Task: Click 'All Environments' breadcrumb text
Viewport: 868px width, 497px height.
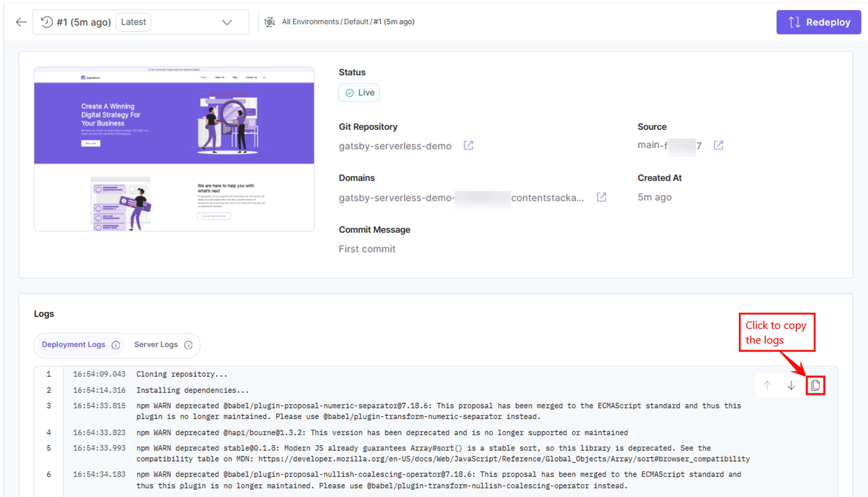Action: tap(311, 22)
